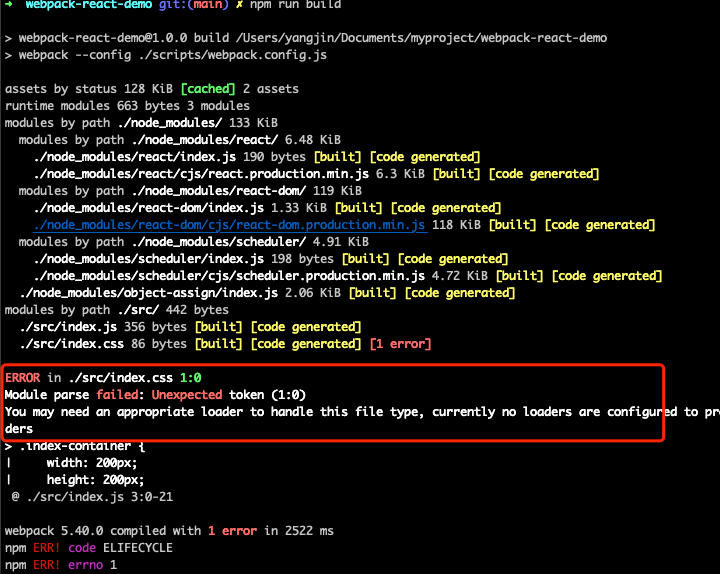Viewport: 720px width, 574px height.
Task: Click 'npm ERR! errno 1' line
Action: click(61, 565)
